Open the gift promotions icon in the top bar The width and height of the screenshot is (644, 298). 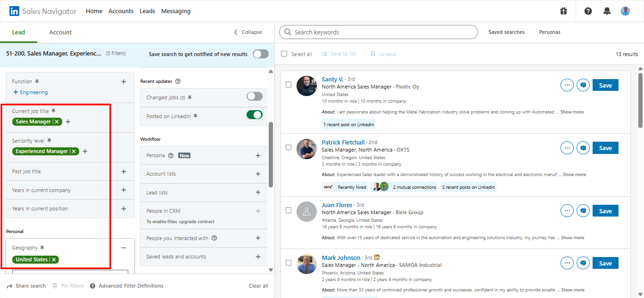pos(563,11)
